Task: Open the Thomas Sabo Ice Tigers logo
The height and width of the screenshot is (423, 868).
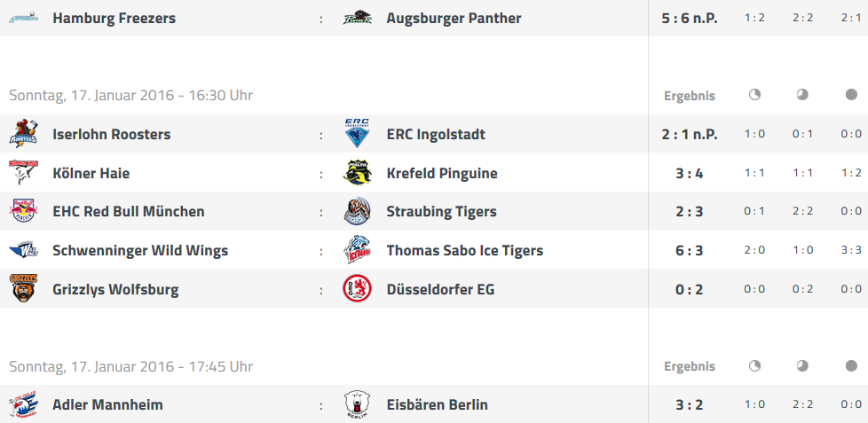Action: 357,250
